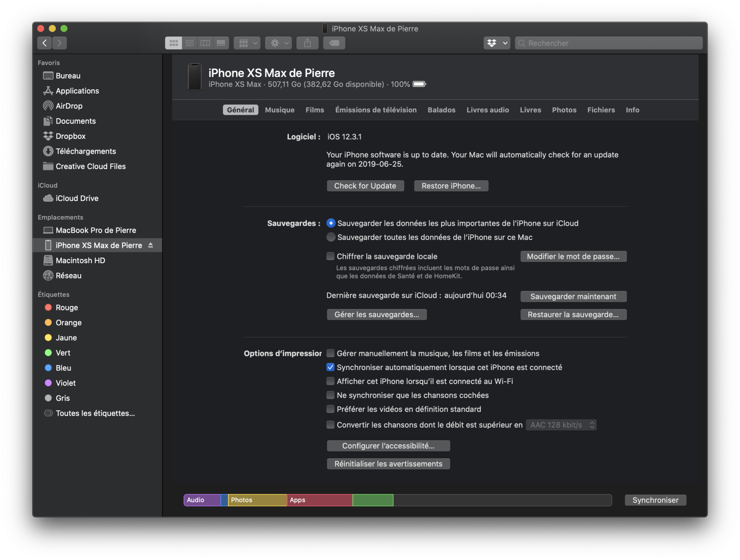Go back with the left chevron button
The image size is (740, 560).
45,43
